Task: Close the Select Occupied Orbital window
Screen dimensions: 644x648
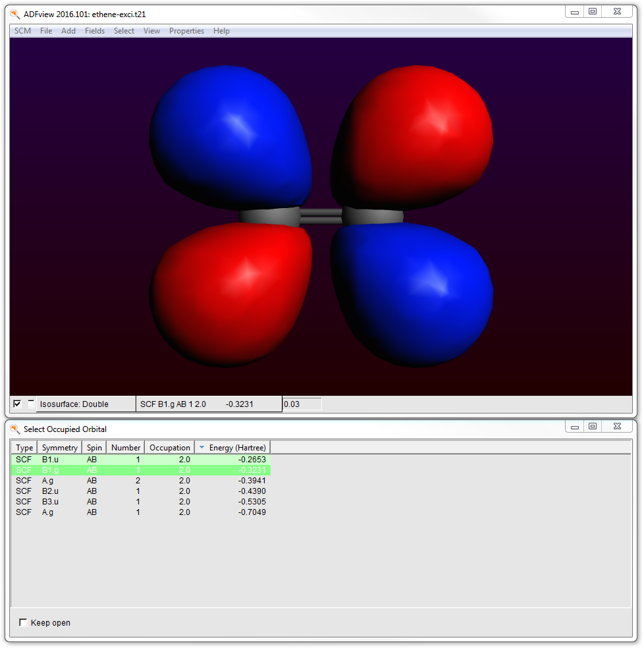Action: (617, 427)
